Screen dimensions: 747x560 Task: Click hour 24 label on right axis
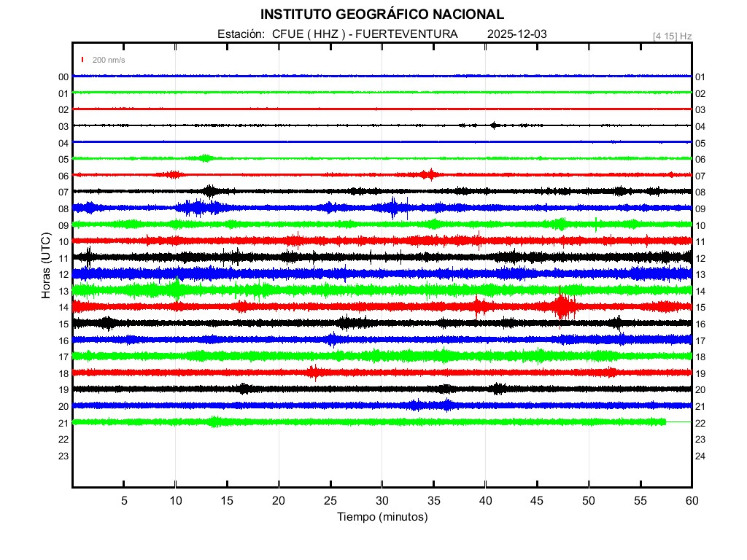(x=700, y=456)
